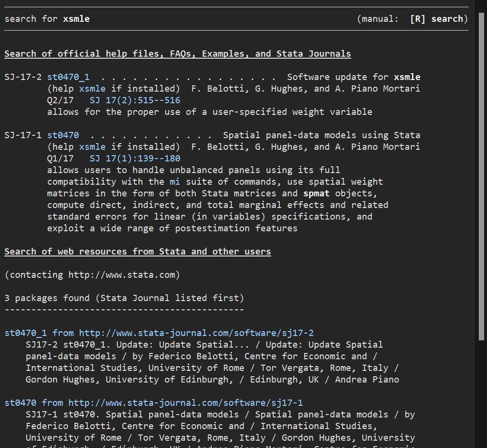Click the scrollbar track below the thumb
Screen dimensions: 487x448
click(x=481, y=393)
